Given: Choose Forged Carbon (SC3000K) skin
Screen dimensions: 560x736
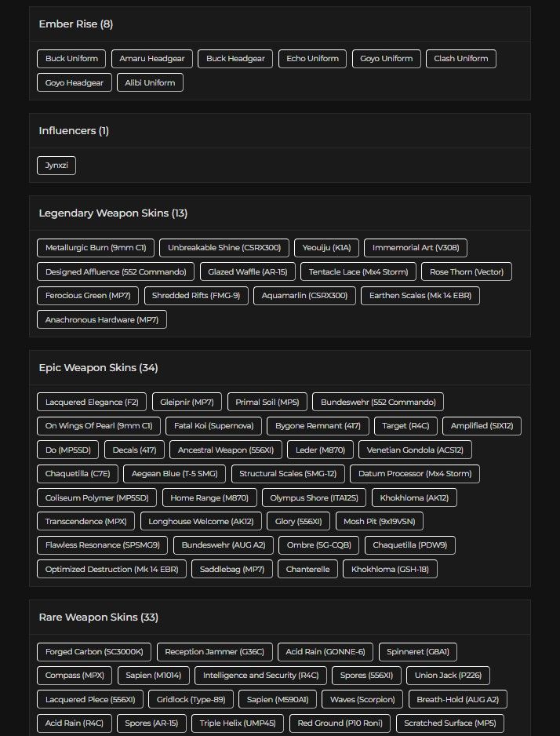Looking at the screenshot, I should [94, 652].
